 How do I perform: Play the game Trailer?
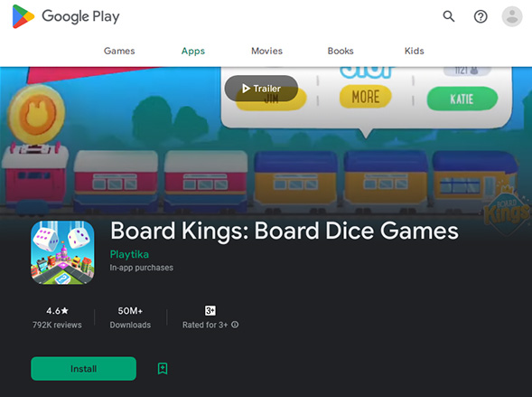pos(261,89)
